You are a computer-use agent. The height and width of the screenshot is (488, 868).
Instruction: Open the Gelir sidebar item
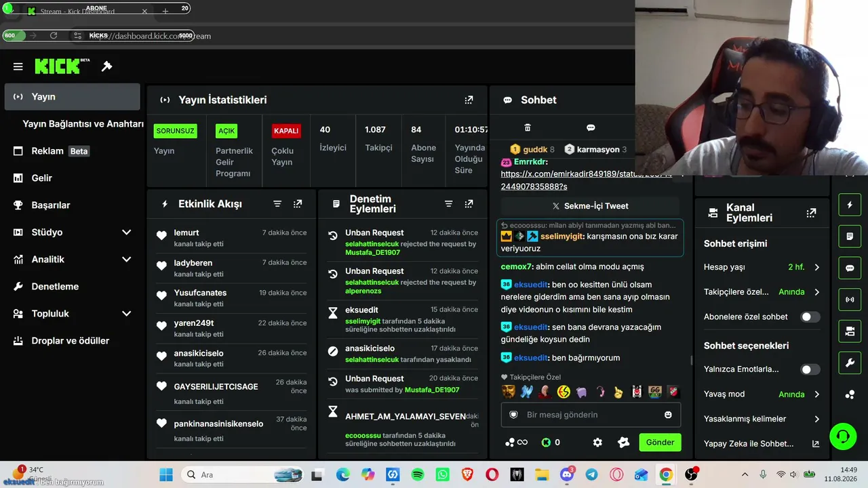pos(72,178)
